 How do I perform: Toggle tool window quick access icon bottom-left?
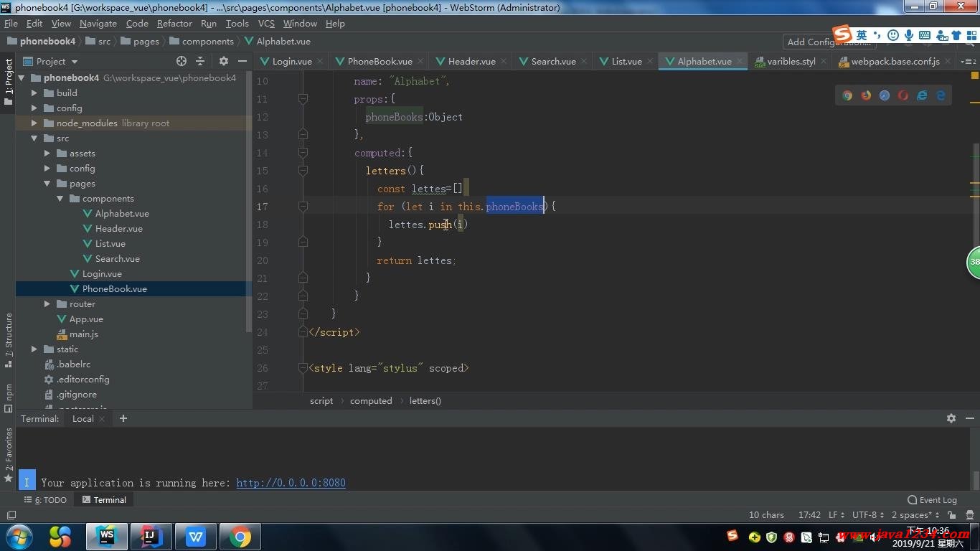pyautogui.click(x=11, y=515)
